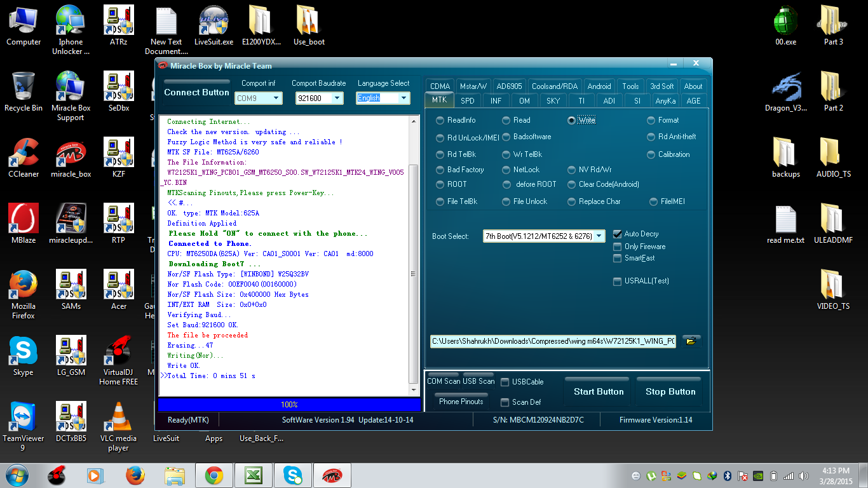Open read me.txt file icon
This screenshot has width=868, height=488.
(786, 224)
